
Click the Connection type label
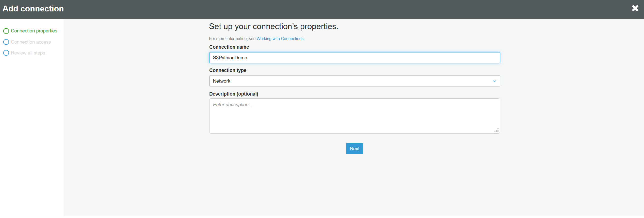228,70
